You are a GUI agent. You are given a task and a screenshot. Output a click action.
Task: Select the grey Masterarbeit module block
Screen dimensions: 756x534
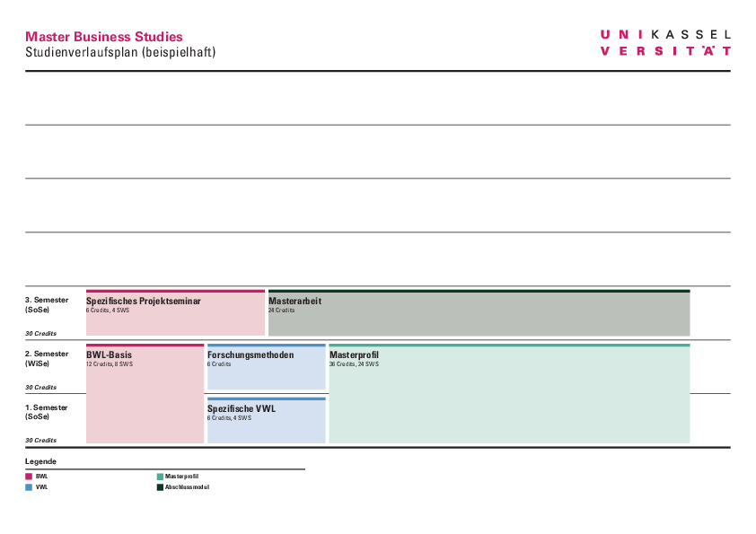click(x=479, y=313)
